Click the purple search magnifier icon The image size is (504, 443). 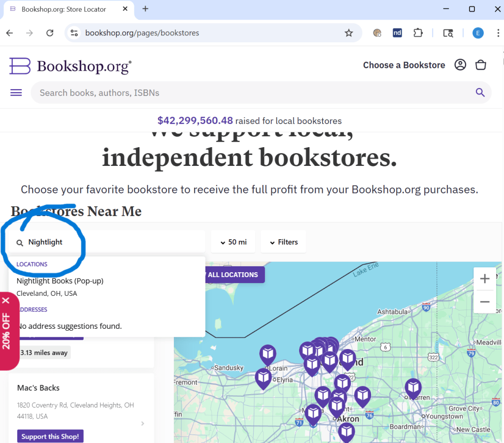[480, 93]
